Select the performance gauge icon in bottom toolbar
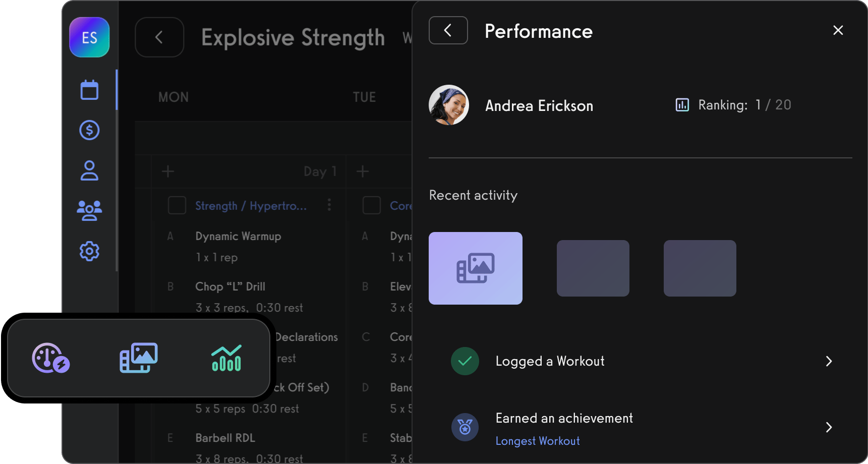 50,358
